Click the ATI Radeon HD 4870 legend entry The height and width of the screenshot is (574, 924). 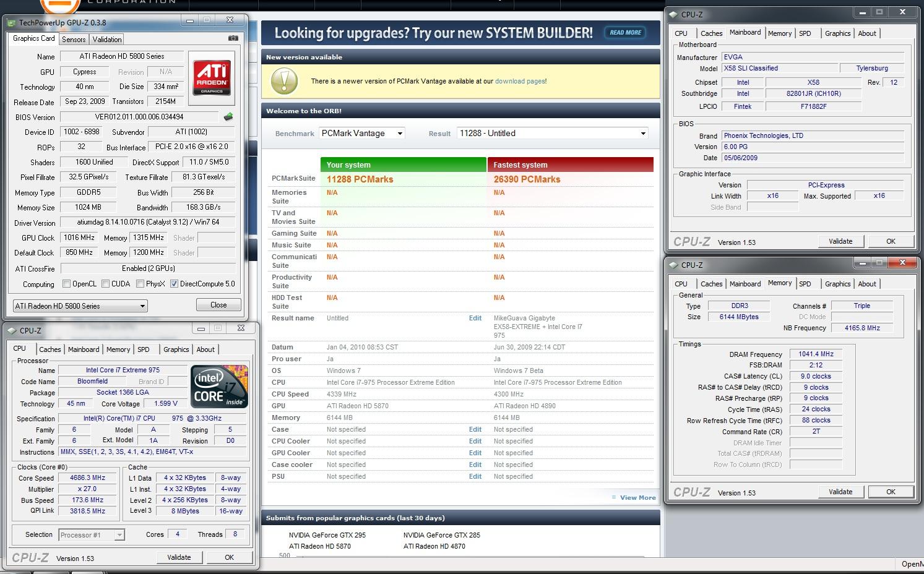tap(434, 546)
